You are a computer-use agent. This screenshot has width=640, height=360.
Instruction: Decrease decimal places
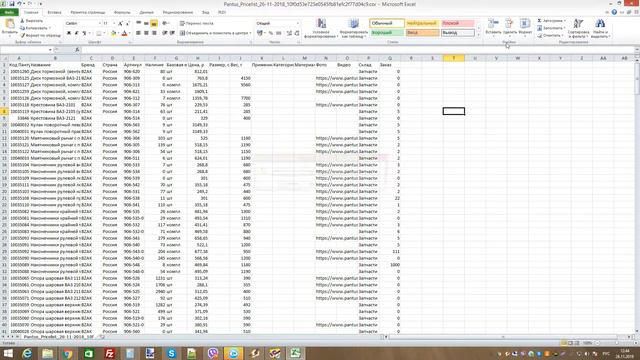tap(297, 33)
